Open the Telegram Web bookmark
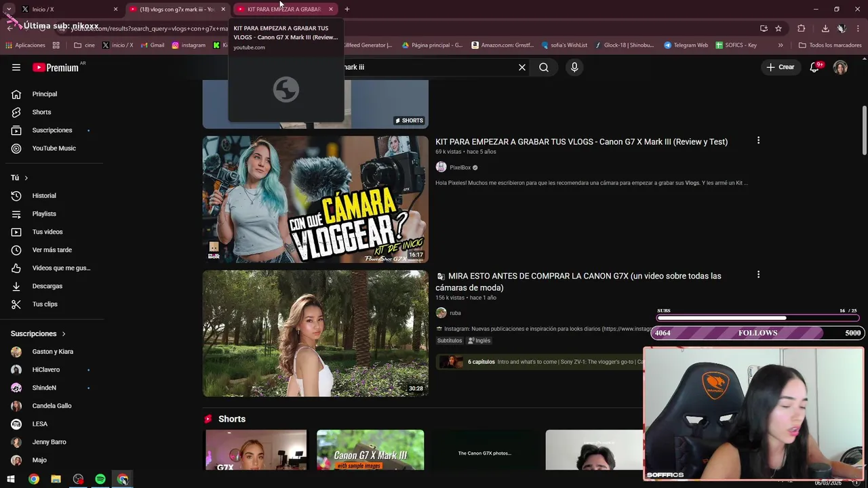This screenshot has height=488, width=868. (x=686, y=45)
